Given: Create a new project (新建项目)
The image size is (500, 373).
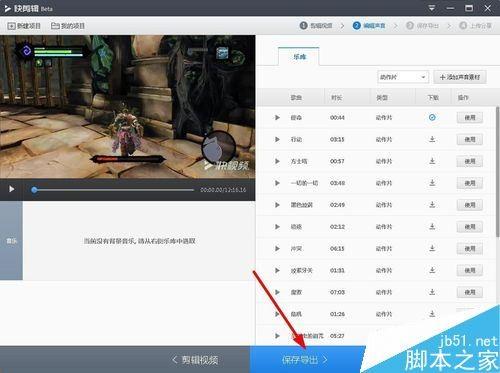Looking at the screenshot, I should tap(24, 26).
